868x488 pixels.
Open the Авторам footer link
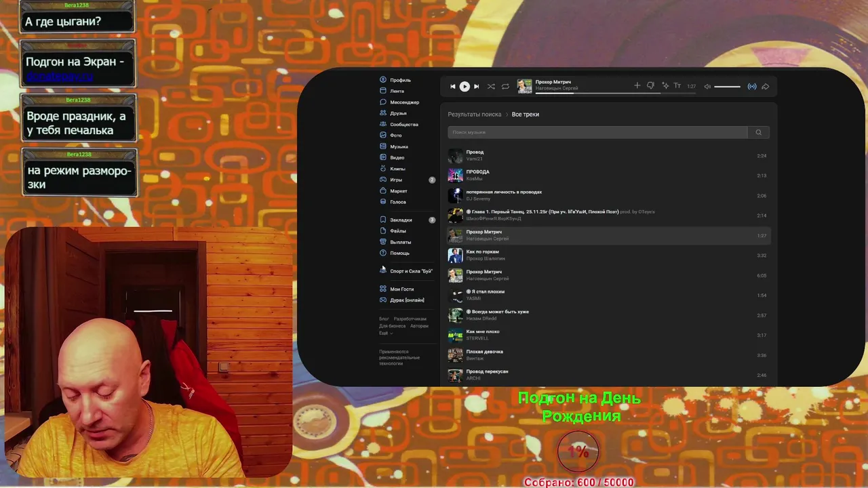pos(419,326)
